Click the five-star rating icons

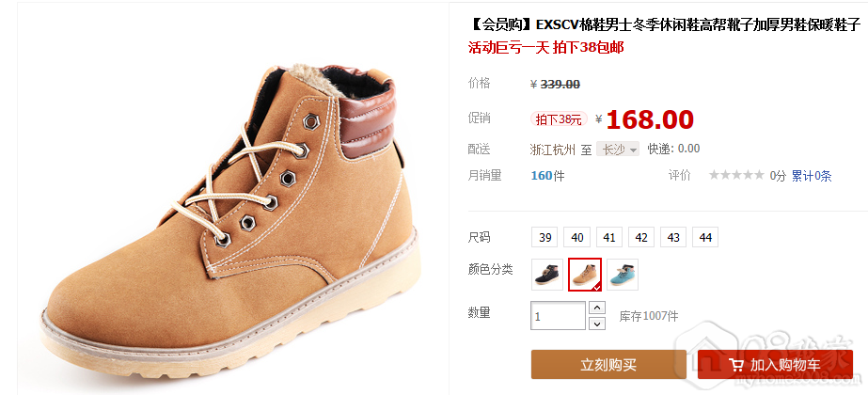pyautogui.click(x=736, y=176)
